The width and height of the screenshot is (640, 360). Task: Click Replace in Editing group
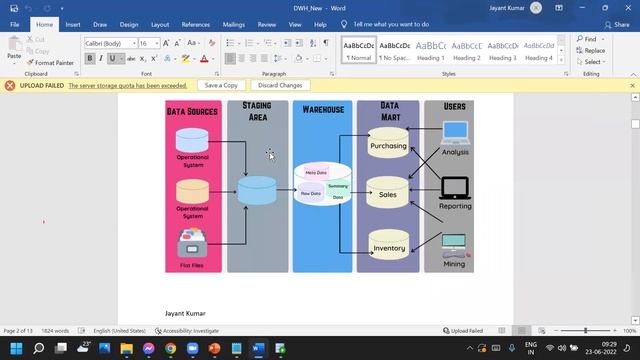tap(591, 51)
